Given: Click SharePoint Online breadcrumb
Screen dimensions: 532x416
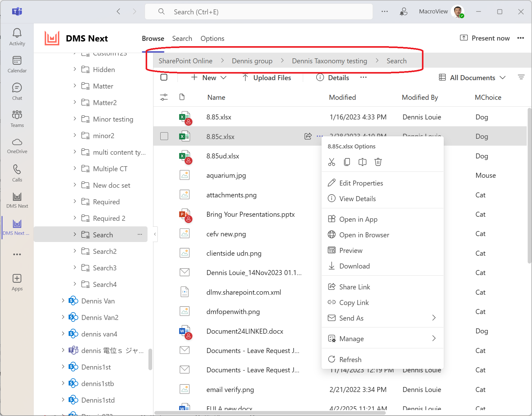Looking at the screenshot, I should coord(185,61).
